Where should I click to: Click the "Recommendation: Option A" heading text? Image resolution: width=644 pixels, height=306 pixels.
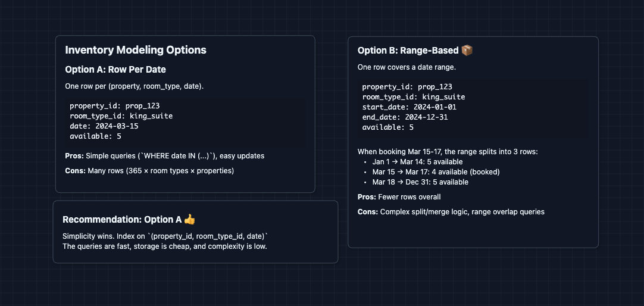pyautogui.click(x=121, y=220)
